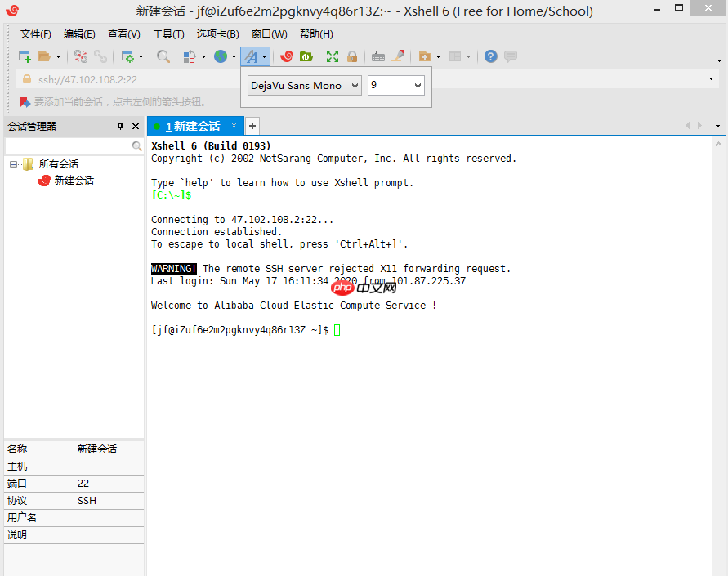Click the terminal scrollbar up arrow

coord(718,144)
